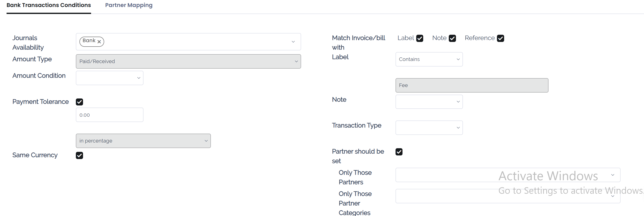The width and height of the screenshot is (644, 216).
Task: Select the Bank Transactions Conditions tab
Action: click(x=49, y=5)
